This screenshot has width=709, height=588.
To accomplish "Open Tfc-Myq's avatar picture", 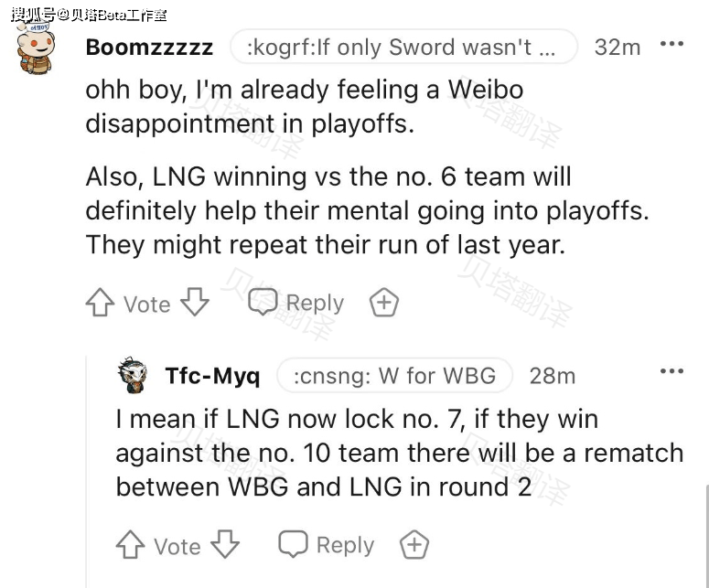I will coord(133,375).
